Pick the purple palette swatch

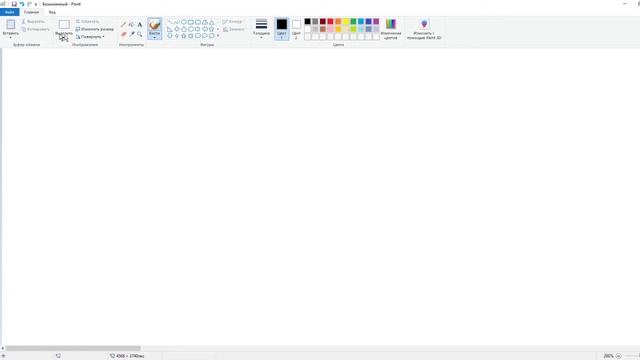coord(376,22)
